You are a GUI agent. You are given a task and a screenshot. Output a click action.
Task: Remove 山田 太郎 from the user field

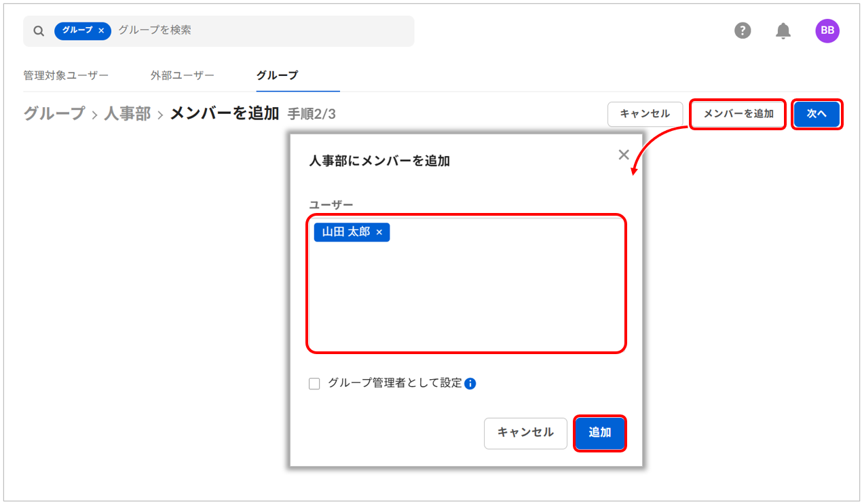point(379,232)
